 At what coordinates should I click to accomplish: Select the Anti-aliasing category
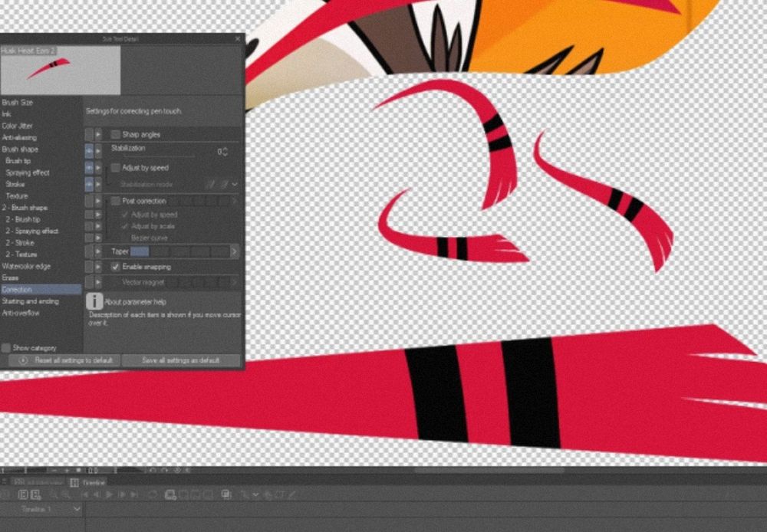[20, 137]
